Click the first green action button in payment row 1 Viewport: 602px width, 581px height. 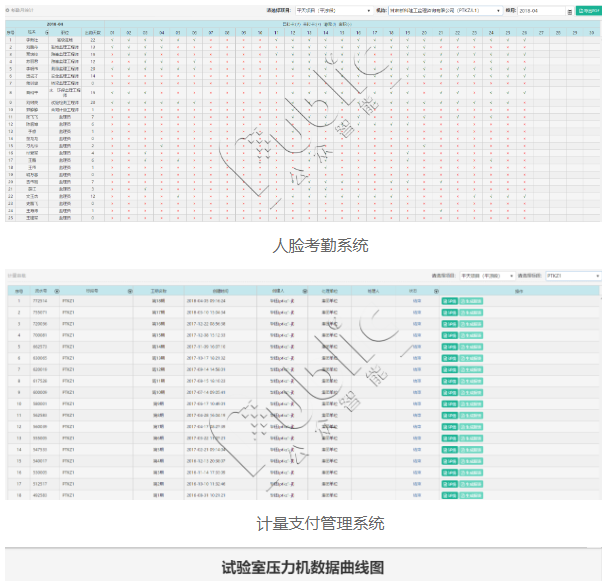448,300
